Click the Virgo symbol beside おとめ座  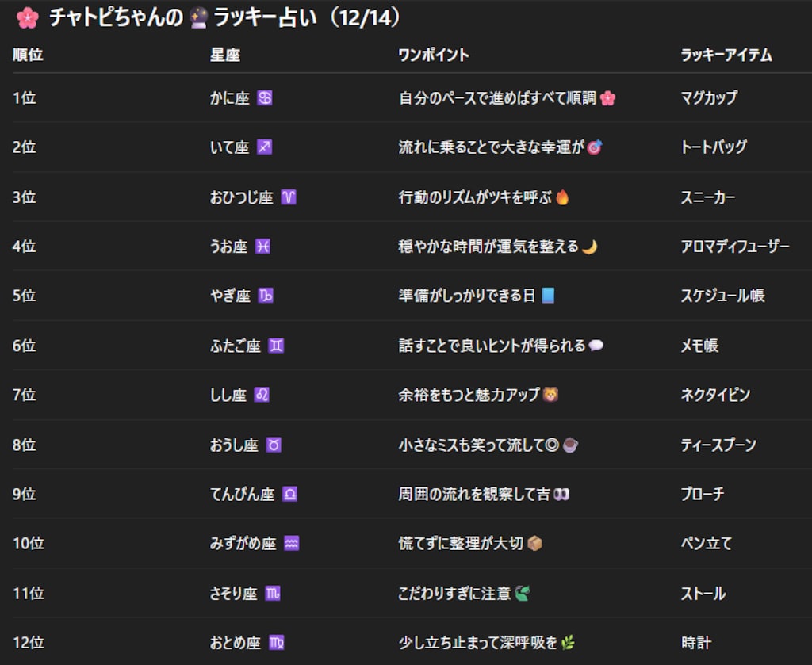click(276, 643)
